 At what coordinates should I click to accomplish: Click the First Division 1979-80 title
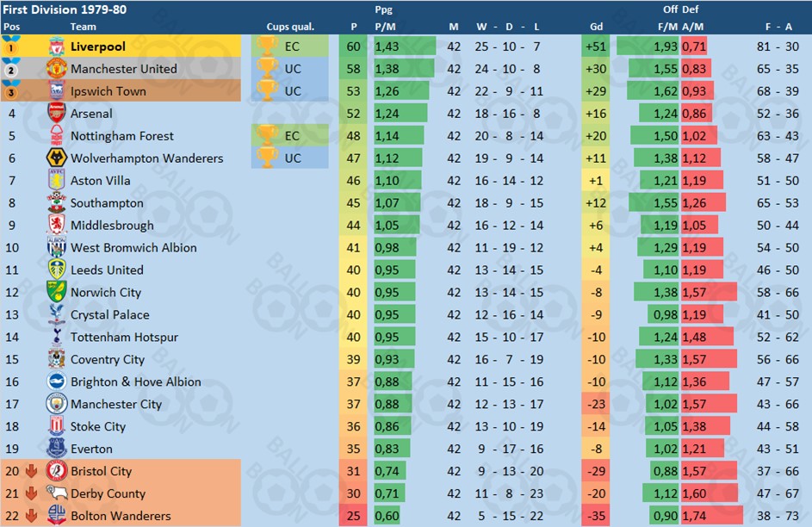click(x=65, y=9)
